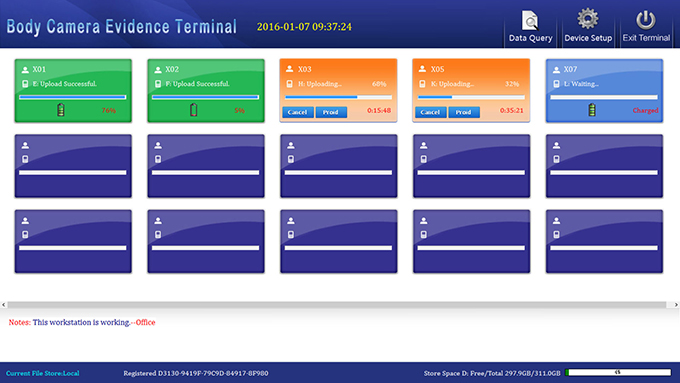The image size is (680, 383).
Task: Click the device icon on X05 card
Action: pos(422,84)
